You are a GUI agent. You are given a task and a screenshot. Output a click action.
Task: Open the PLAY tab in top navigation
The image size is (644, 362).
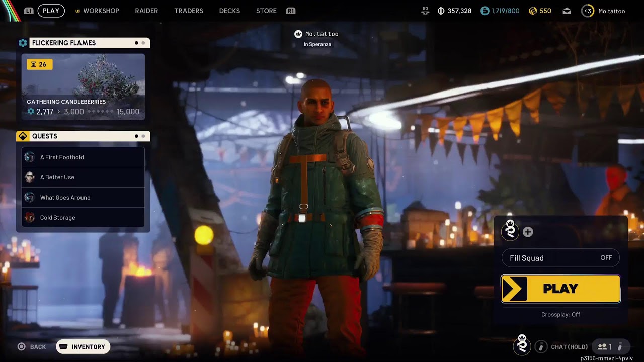[51, 11]
